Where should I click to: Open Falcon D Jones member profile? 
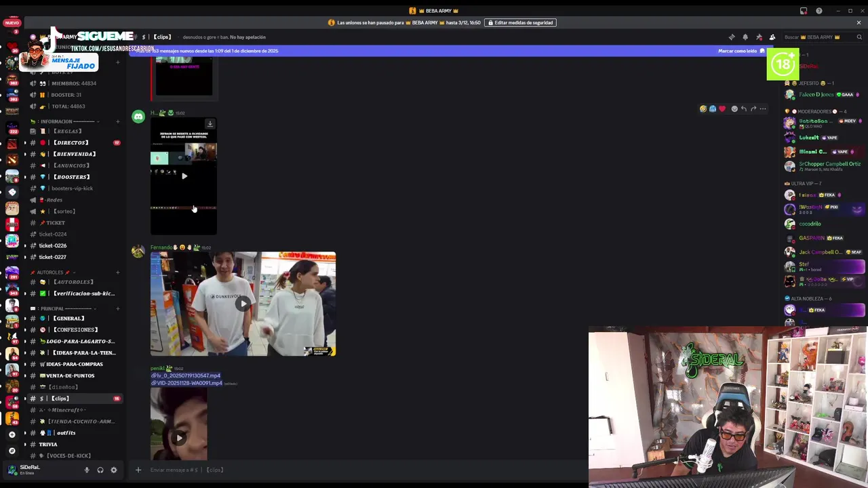click(x=824, y=95)
